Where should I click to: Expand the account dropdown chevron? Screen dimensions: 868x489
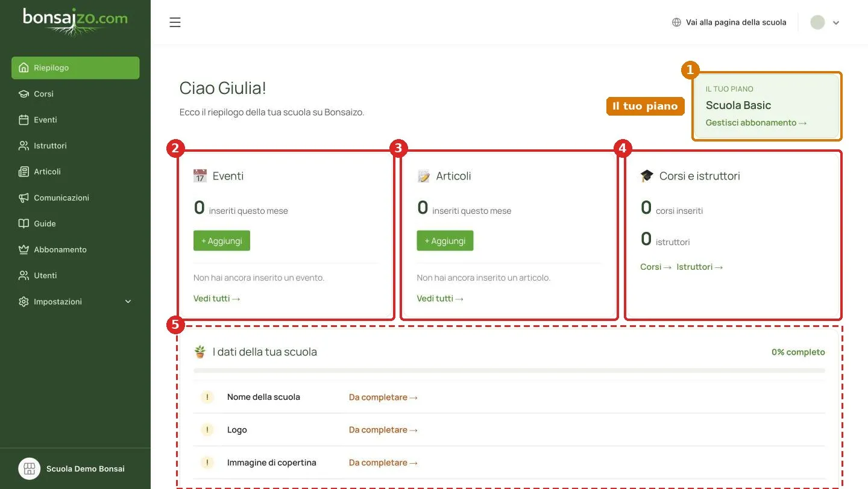pos(836,23)
